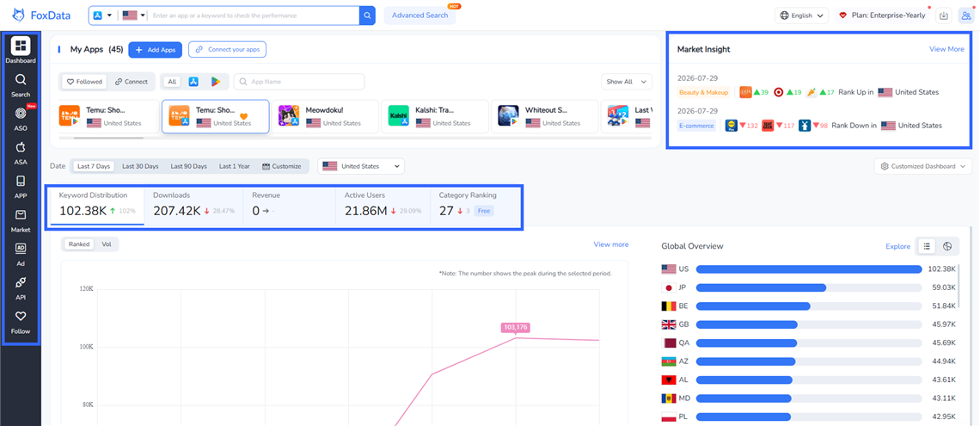This screenshot has height=426, width=980.
Task: Select the Category Ranking metric tab
Action: pos(475,205)
